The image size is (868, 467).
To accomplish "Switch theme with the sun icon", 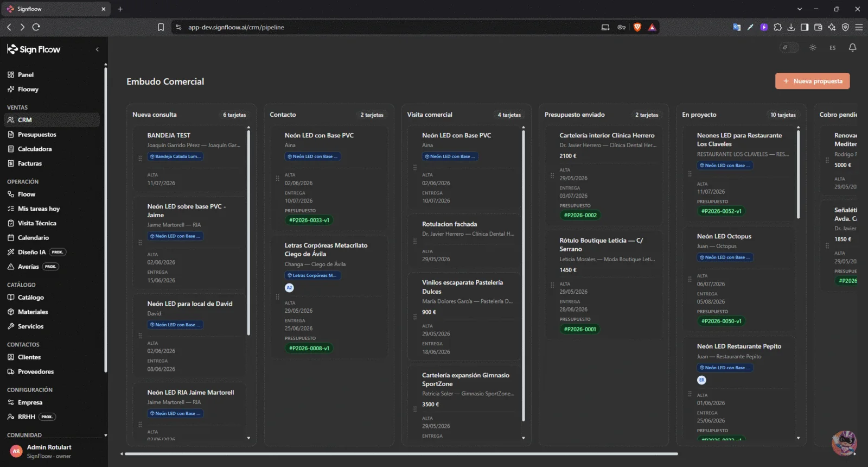I will (x=813, y=48).
